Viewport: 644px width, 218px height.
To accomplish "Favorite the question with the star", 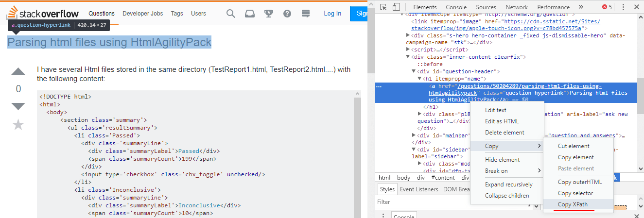I will point(18,125).
